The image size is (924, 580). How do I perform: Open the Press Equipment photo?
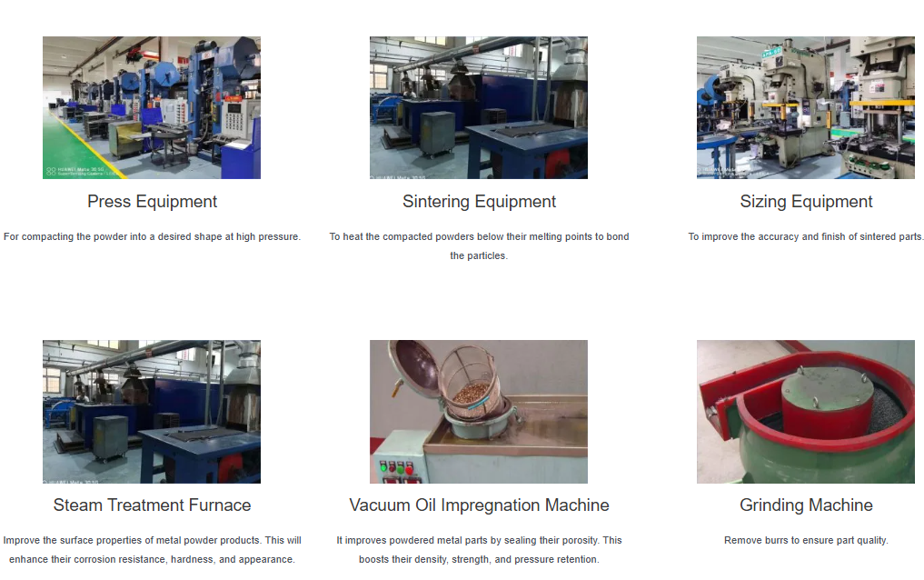[152, 107]
